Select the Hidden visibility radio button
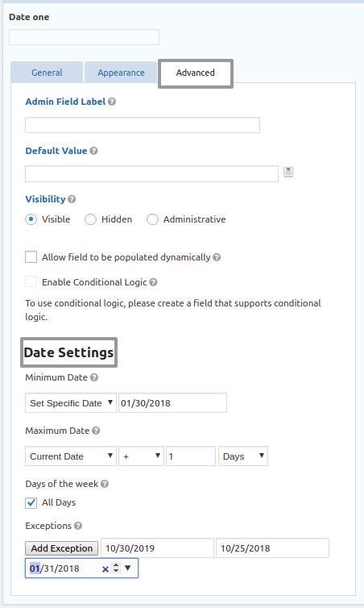Screen dimensions: 364x608 tap(91, 219)
